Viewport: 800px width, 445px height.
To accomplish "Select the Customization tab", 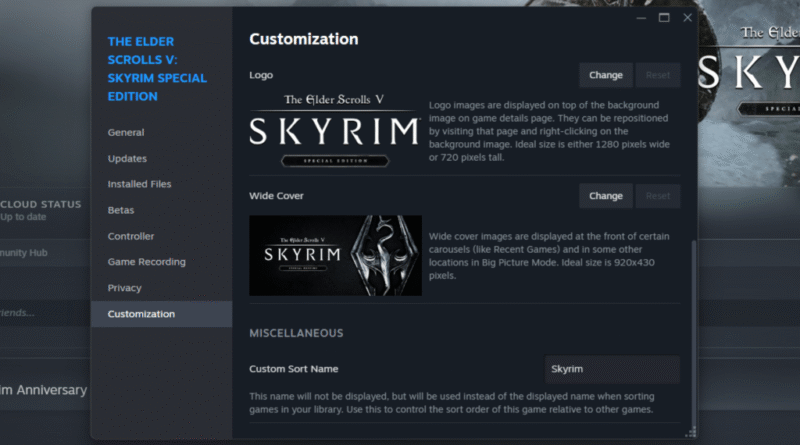I will click(161, 314).
